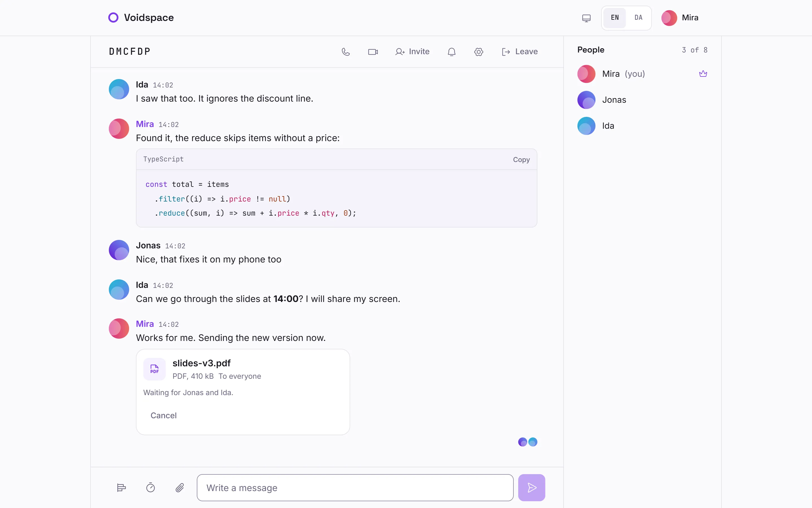Click the monitor display icon in the top bar
Viewport: 812px width, 508px height.
click(x=586, y=18)
